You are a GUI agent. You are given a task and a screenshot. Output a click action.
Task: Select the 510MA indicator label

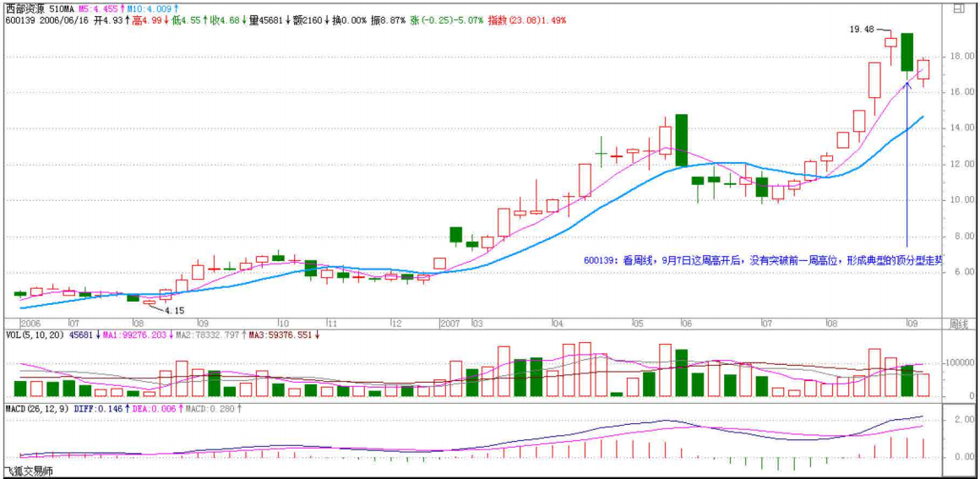(x=62, y=8)
